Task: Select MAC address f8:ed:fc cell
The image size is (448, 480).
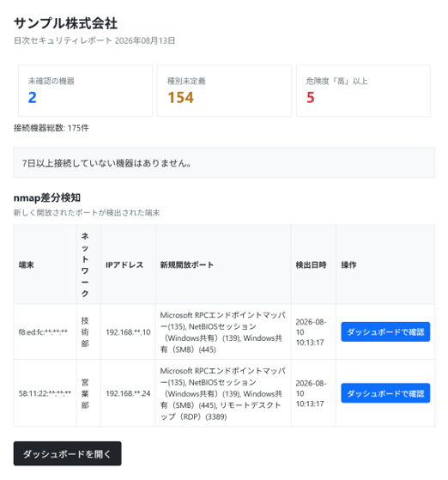Action: tap(43, 332)
